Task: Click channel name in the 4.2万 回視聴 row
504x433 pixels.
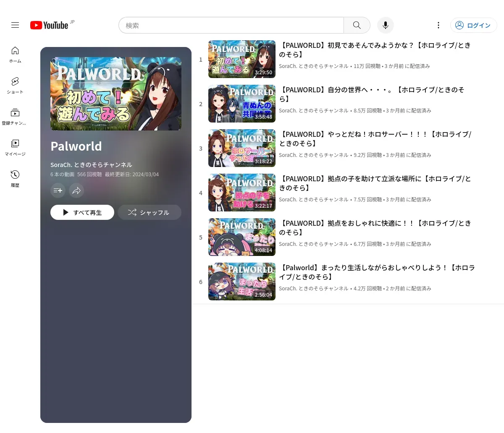Action: coord(314,289)
